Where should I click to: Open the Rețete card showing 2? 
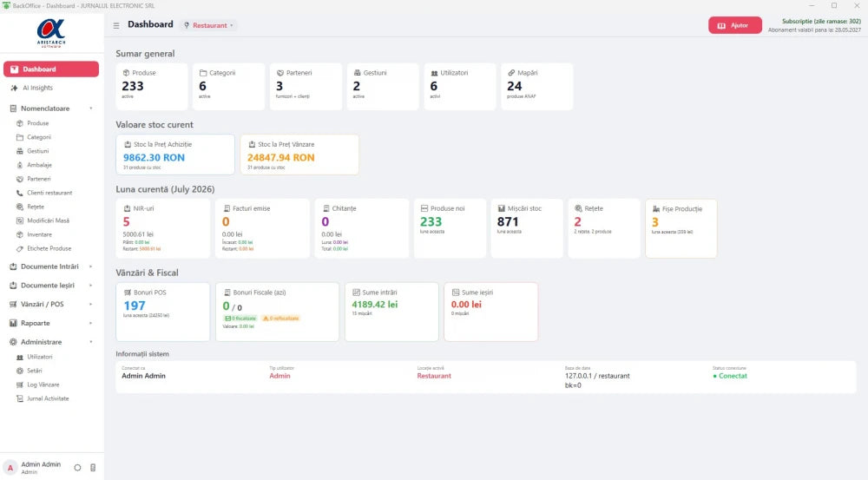(604, 228)
